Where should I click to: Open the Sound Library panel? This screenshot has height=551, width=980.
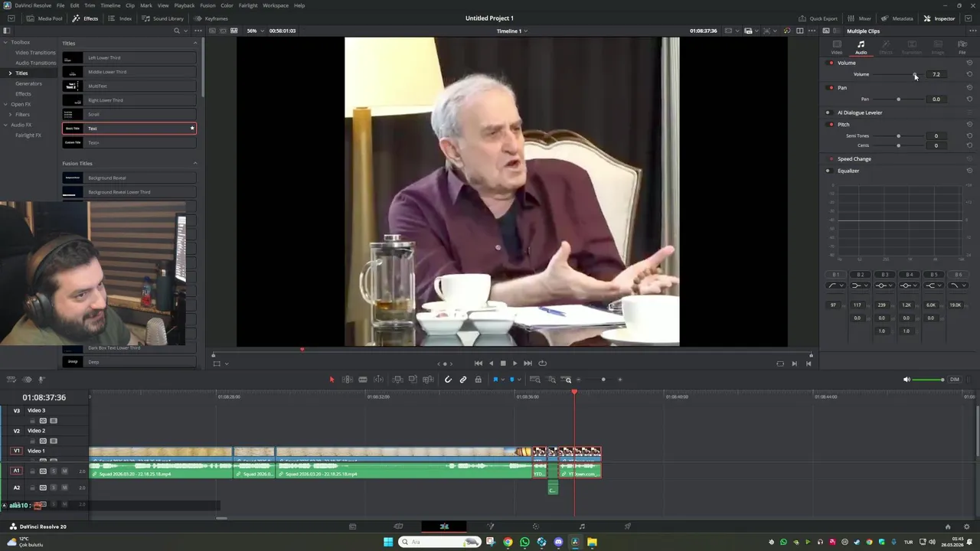pyautogui.click(x=163, y=18)
